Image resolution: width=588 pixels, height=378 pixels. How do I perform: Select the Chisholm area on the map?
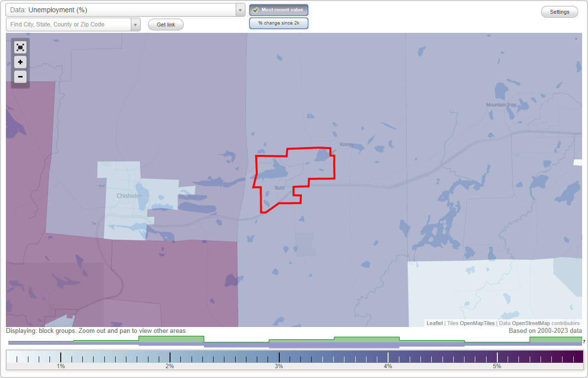[x=128, y=196]
